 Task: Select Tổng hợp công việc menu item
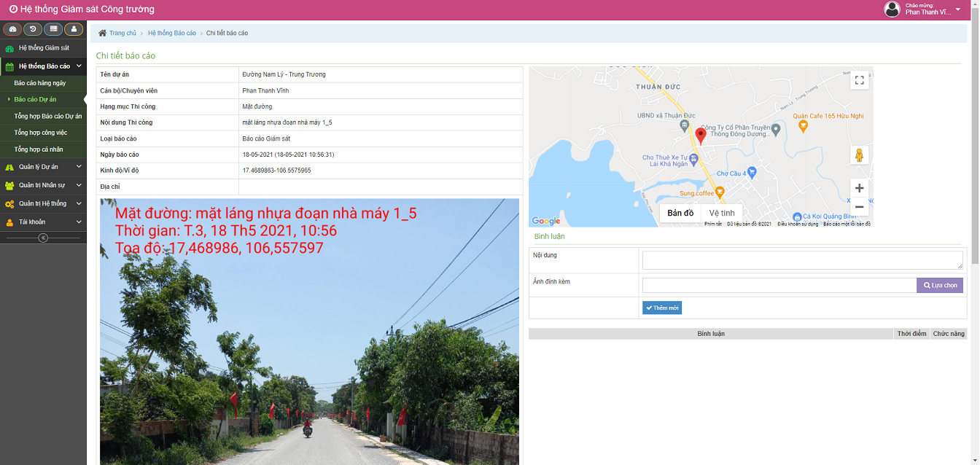tap(41, 133)
